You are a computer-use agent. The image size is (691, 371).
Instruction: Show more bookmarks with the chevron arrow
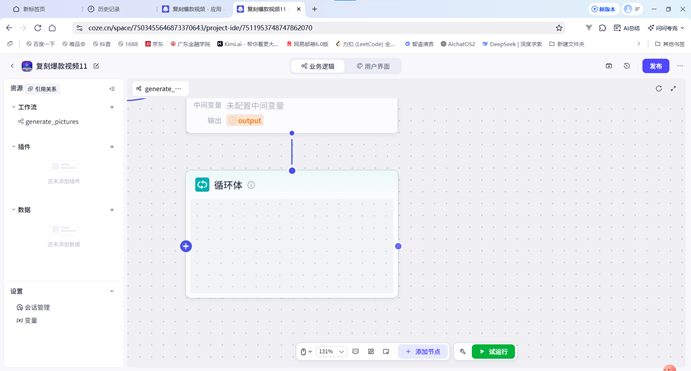[x=638, y=44]
